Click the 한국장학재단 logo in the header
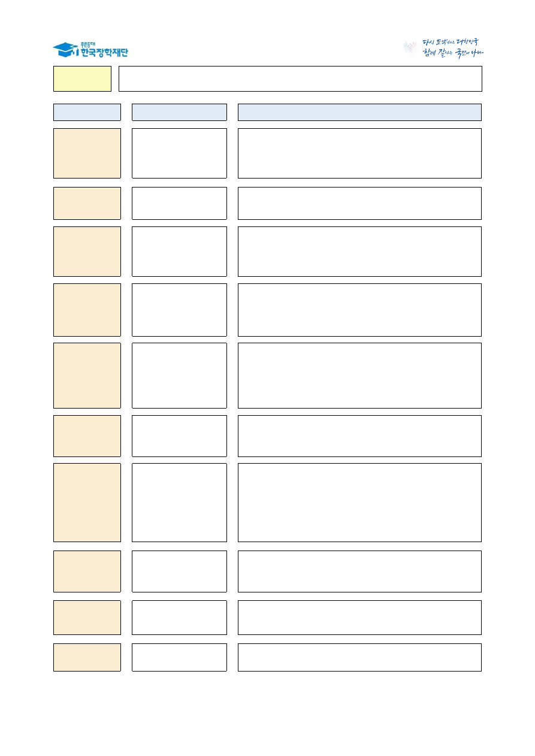Screen dimensions: 535x756 tap(91, 50)
